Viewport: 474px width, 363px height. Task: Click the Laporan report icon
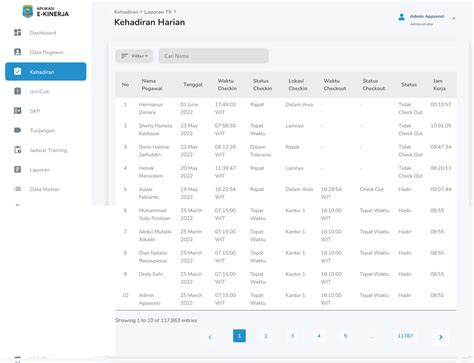(18, 169)
